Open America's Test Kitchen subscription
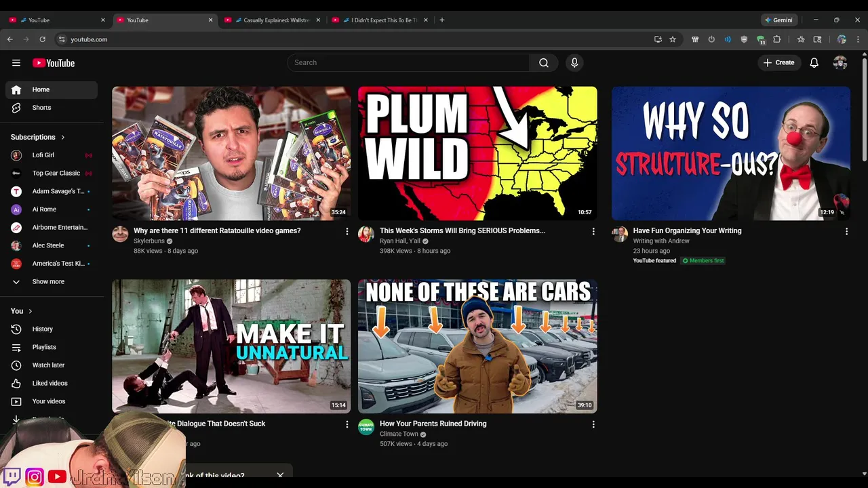Screen dimensions: 868x488 pyautogui.click(x=52, y=264)
